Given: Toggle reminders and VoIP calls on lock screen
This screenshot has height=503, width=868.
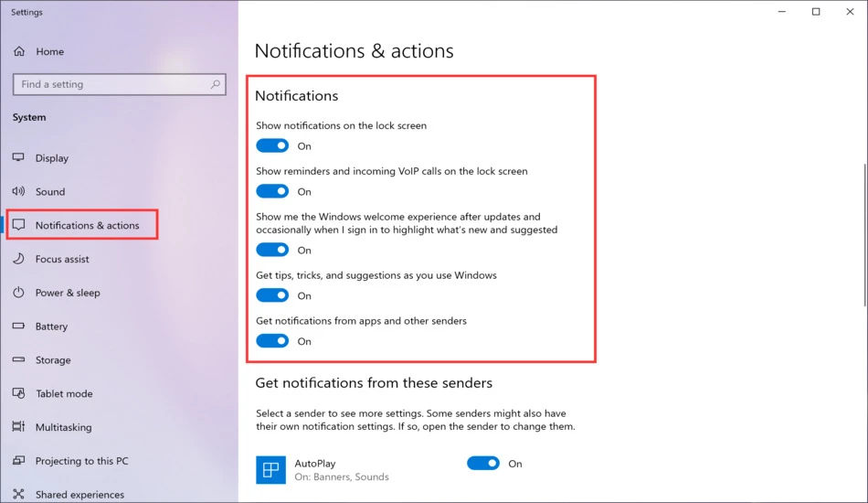Looking at the screenshot, I should pyautogui.click(x=272, y=191).
